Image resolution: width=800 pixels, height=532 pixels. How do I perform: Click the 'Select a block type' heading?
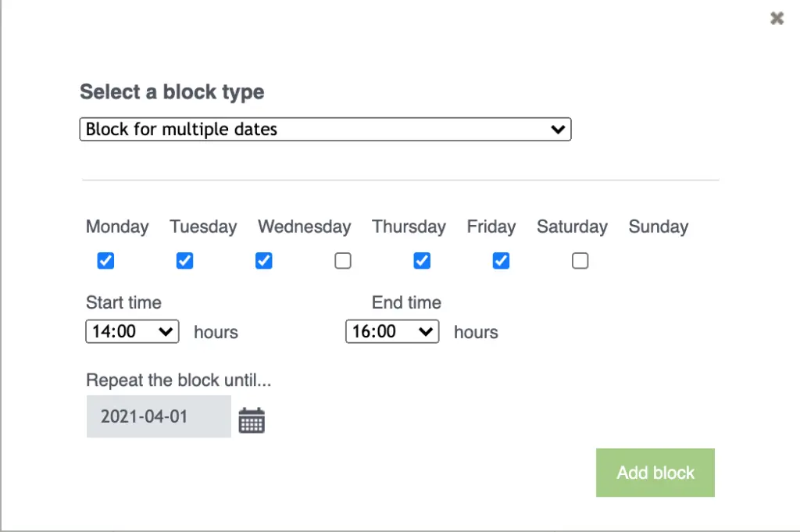172,92
